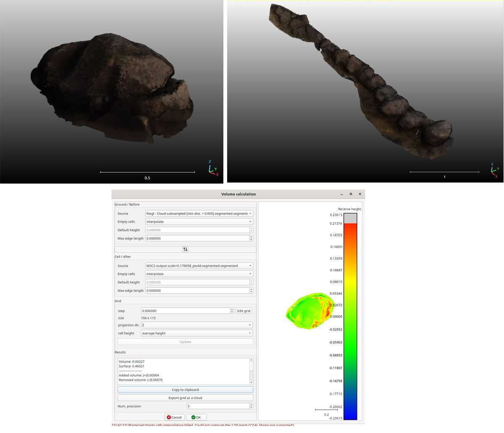
Task: Cancel the volume calculation
Action: click(x=174, y=417)
